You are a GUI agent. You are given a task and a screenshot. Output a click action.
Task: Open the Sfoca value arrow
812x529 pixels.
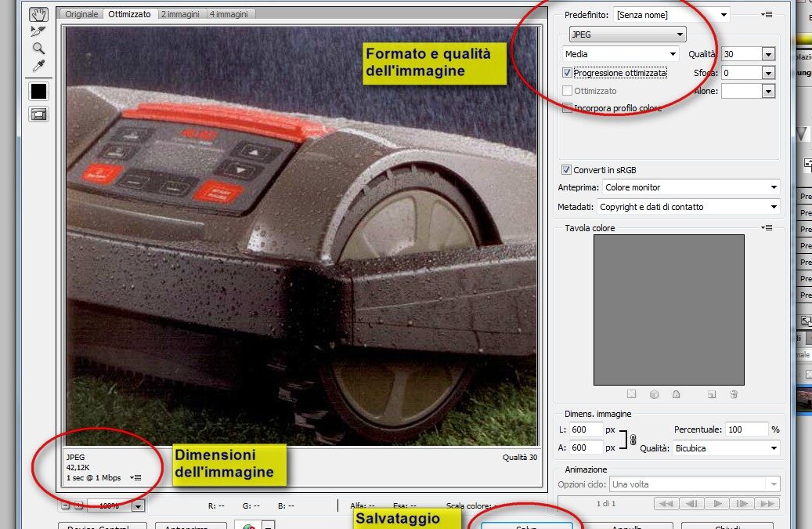click(768, 73)
